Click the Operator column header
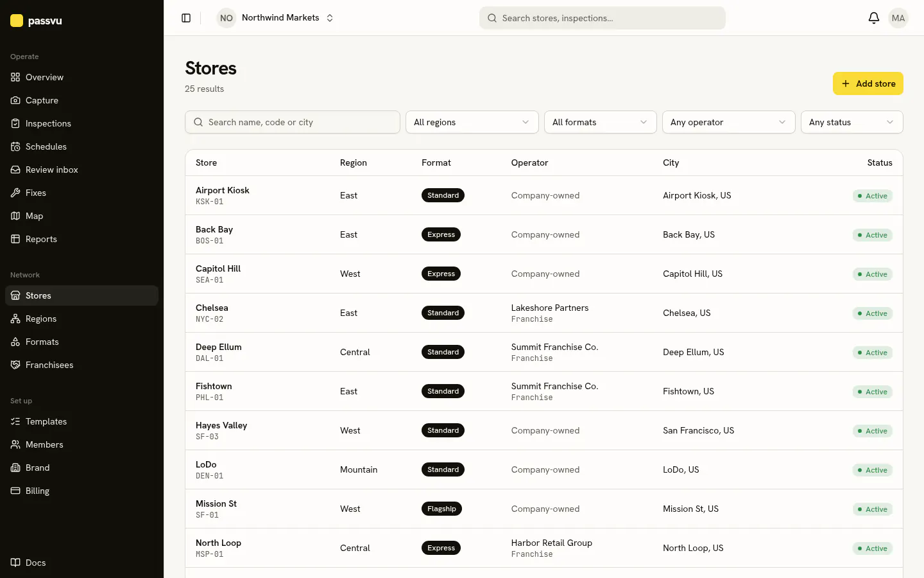This screenshot has height=578, width=924. [x=529, y=162]
